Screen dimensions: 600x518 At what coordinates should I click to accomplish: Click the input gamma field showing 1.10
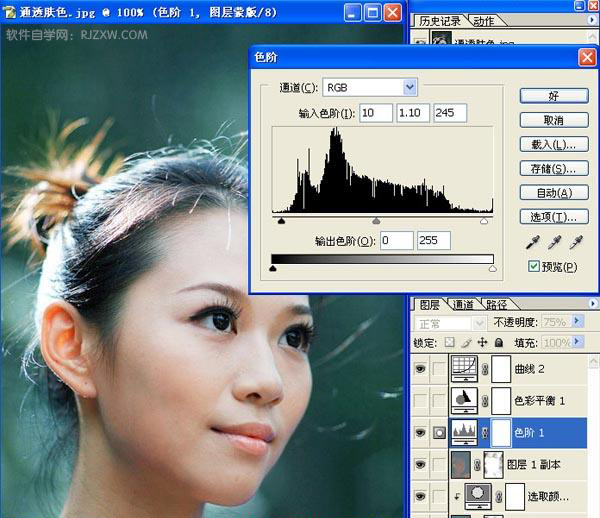413,113
